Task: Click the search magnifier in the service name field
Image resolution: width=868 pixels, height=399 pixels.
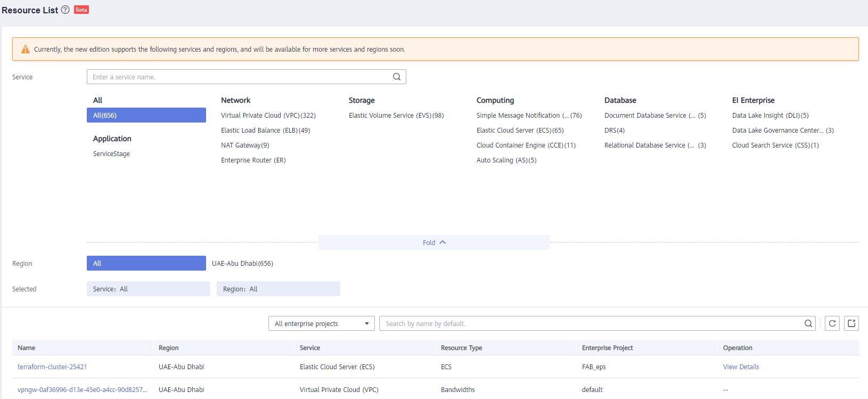Action: (397, 77)
